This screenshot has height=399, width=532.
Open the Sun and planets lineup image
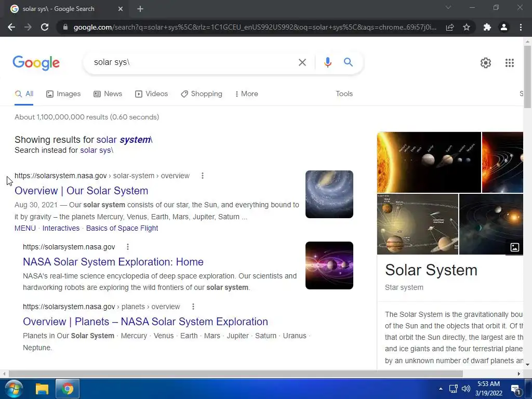tap(429, 162)
